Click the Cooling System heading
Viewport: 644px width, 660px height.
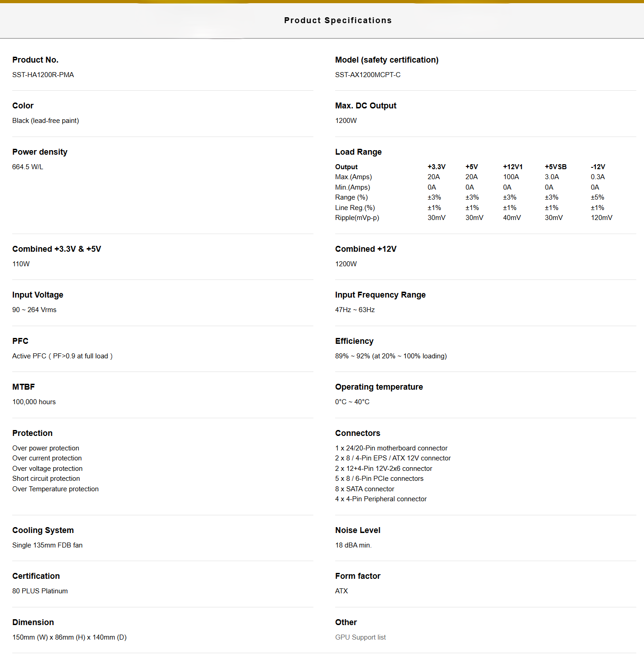(43, 530)
